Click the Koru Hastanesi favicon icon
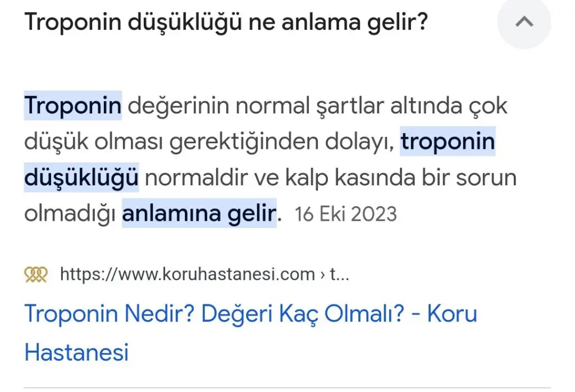Viewport: 575px width, 392px height. 35,274
